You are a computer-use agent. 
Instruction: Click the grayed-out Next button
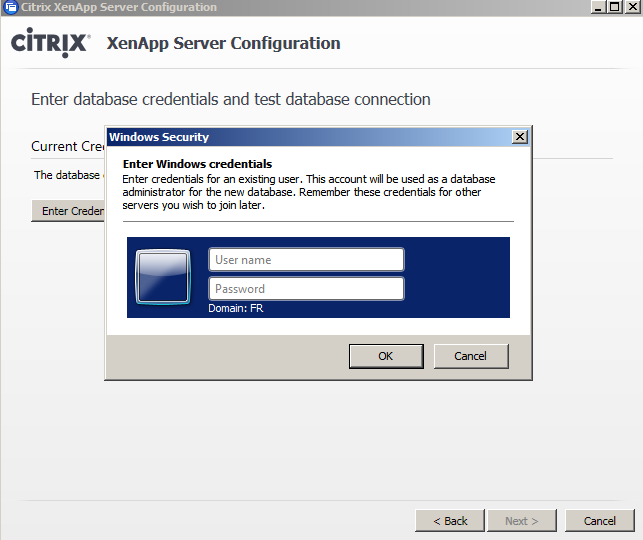tap(522, 521)
